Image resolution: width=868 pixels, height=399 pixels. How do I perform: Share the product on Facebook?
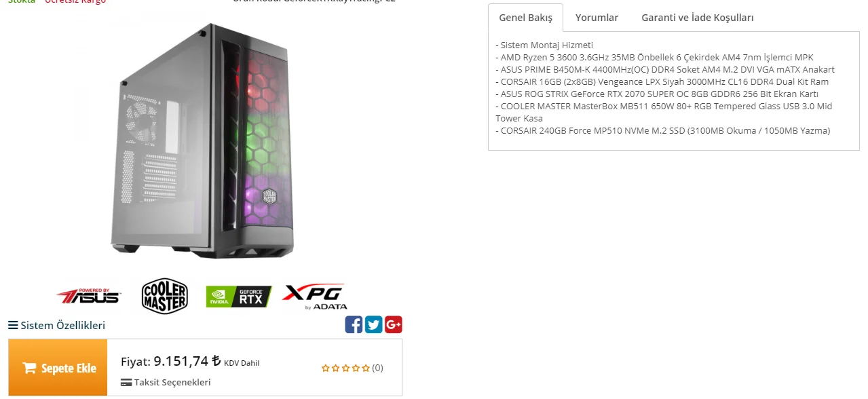[x=354, y=324]
